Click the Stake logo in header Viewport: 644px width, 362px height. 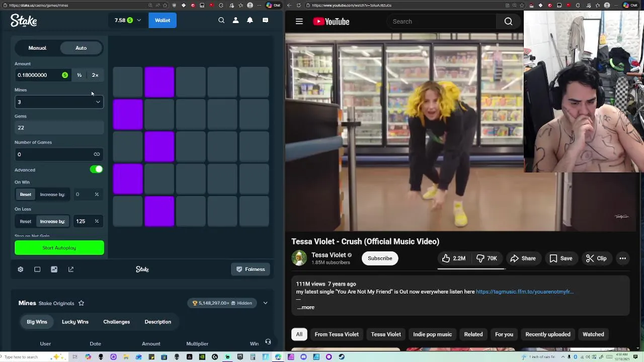pyautogui.click(x=24, y=20)
